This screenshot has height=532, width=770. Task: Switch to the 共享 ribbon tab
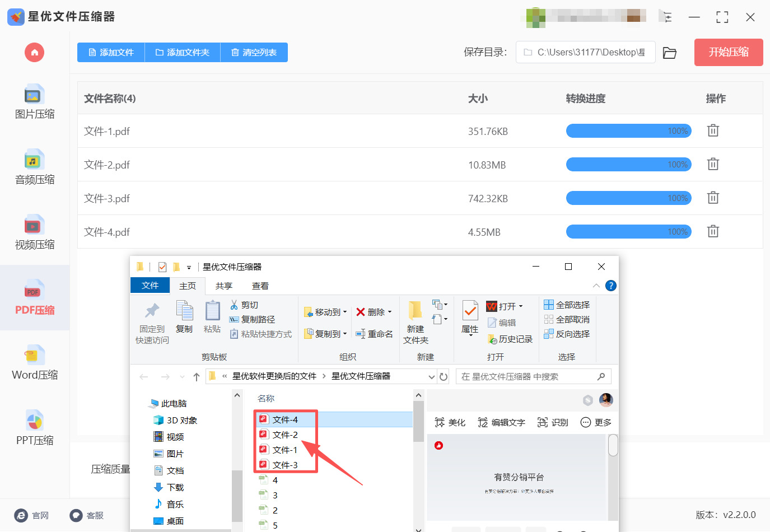[x=224, y=286]
